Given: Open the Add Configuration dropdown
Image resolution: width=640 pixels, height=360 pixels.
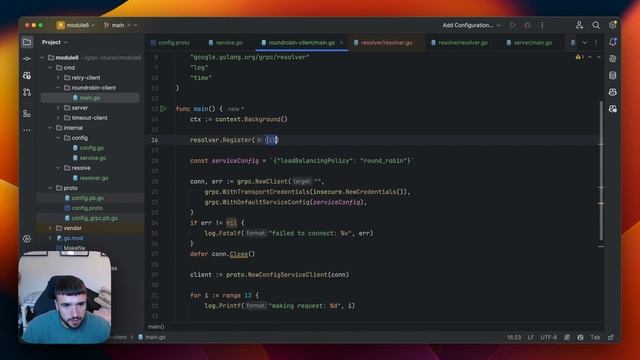Looking at the screenshot, I should pyautogui.click(x=471, y=25).
